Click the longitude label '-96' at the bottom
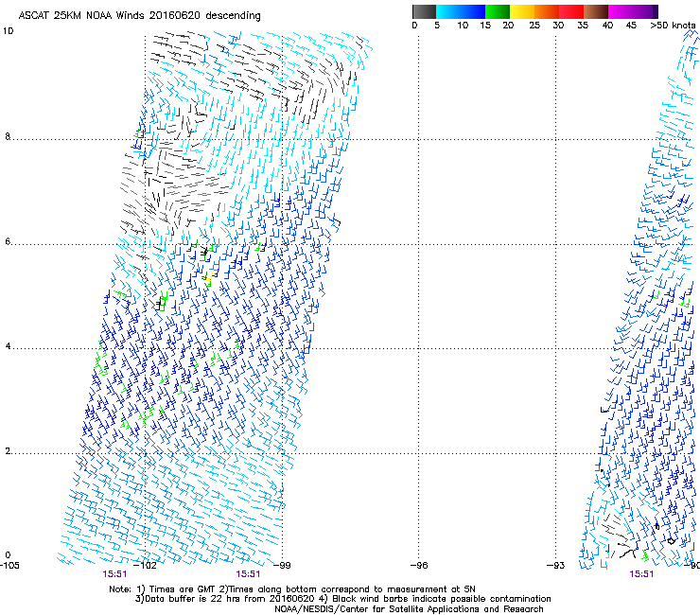Viewport: 700px width, 615px height. (x=419, y=566)
